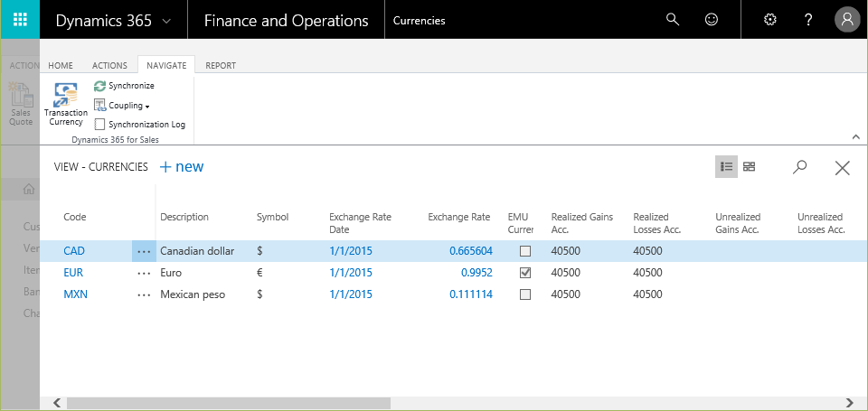Select the Euro description cell
Viewport: 868px width, 411px height.
[x=171, y=273]
